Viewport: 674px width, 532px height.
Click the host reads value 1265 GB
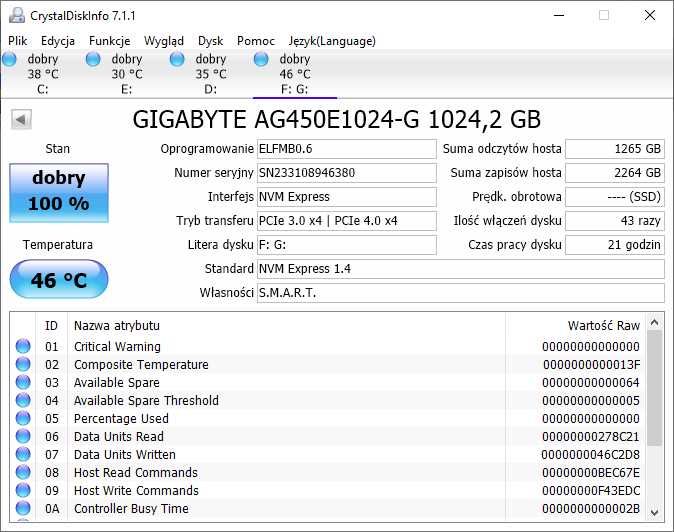[x=615, y=149]
